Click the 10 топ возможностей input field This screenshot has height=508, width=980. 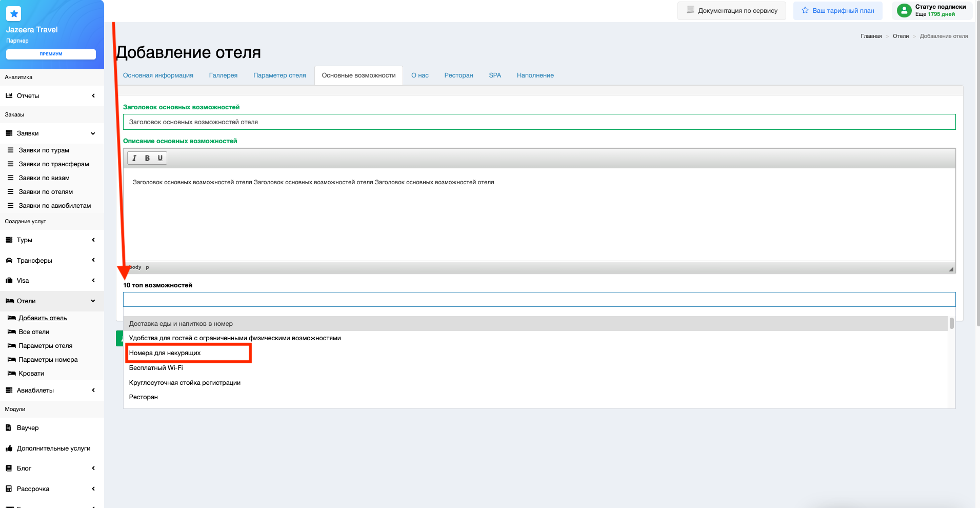538,300
